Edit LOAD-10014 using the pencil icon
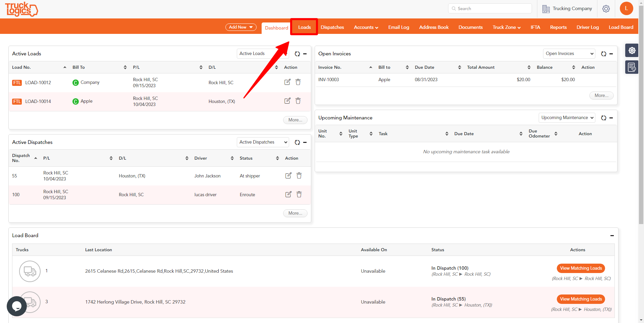644x323 pixels. pyautogui.click(x=287, y=101)
